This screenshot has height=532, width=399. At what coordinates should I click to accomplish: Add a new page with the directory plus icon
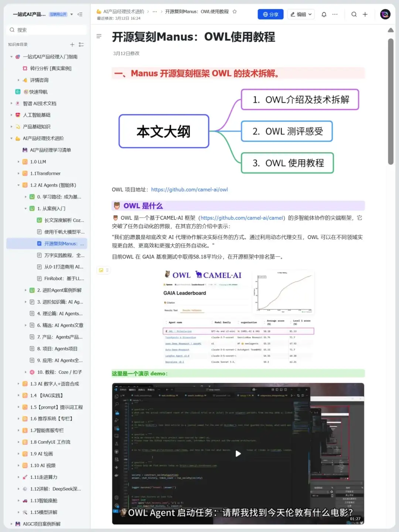(x=72, y=44)
